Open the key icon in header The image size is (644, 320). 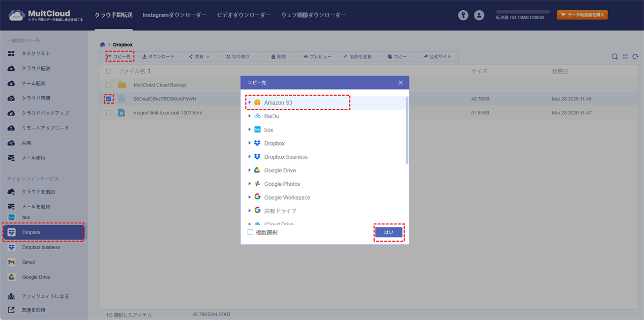tap(463, 16)
